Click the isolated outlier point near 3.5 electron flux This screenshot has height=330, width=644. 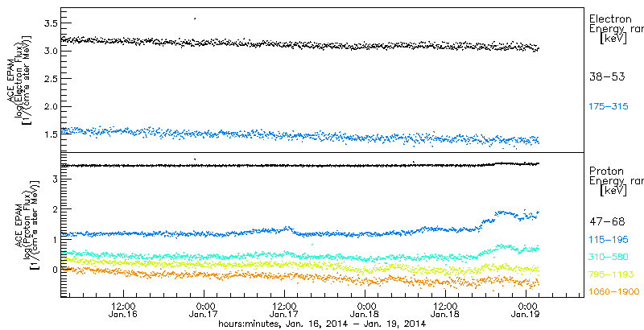[195, 19]
